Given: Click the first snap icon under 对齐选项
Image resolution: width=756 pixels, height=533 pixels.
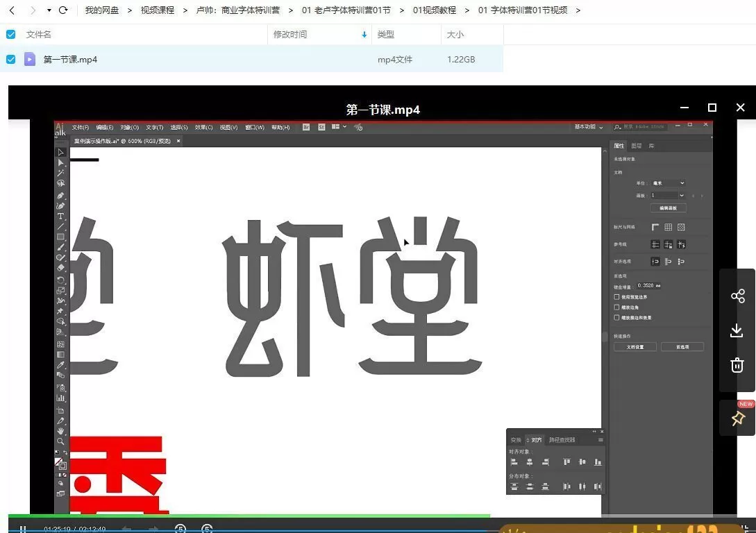Looking at the screenshot, I should click(x=654, y=262).
